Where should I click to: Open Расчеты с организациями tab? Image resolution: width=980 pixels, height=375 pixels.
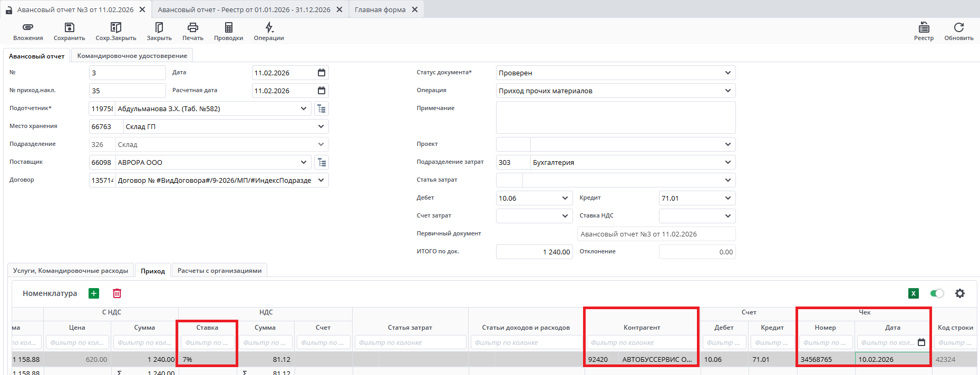point(219,271)
